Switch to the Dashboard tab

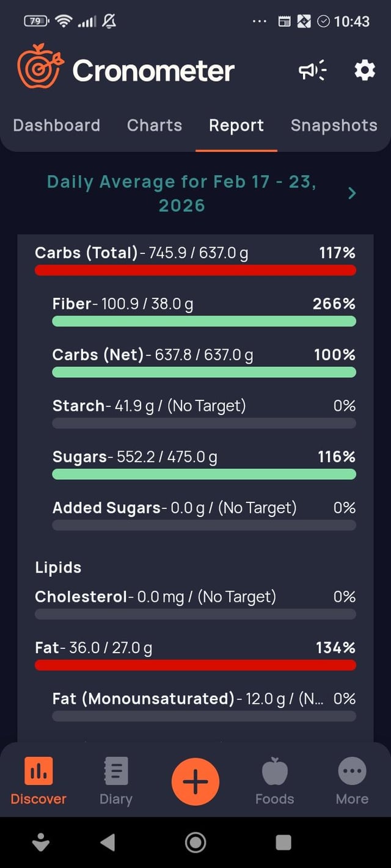(x=56, y=126)
